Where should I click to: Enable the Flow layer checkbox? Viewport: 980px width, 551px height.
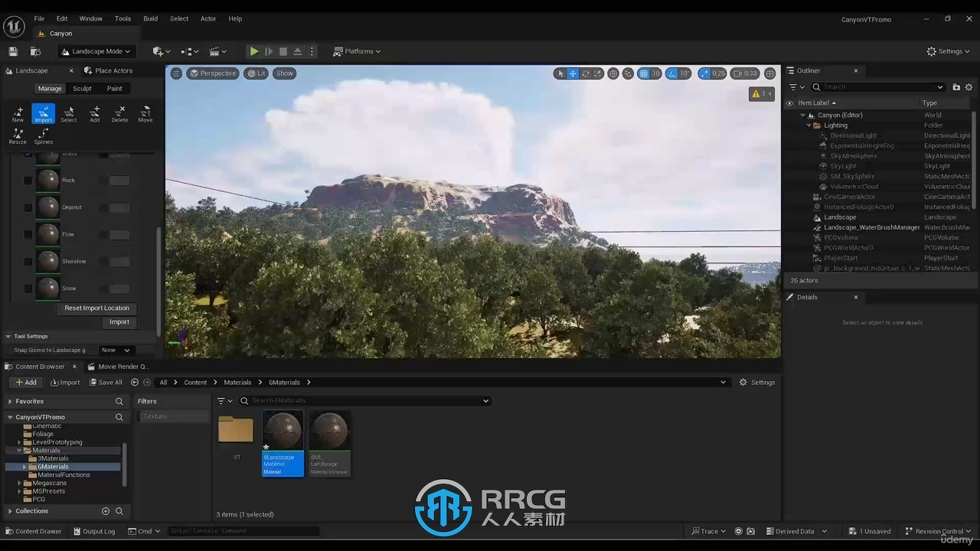(x=28, y=234)
